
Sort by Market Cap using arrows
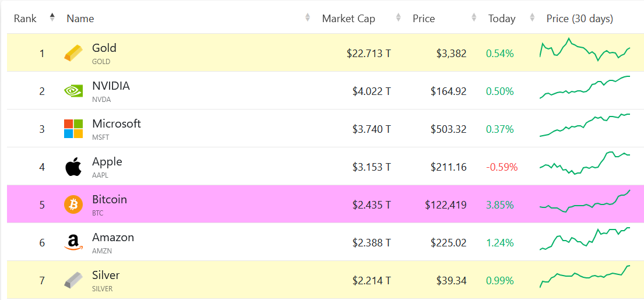coord(398,17)
